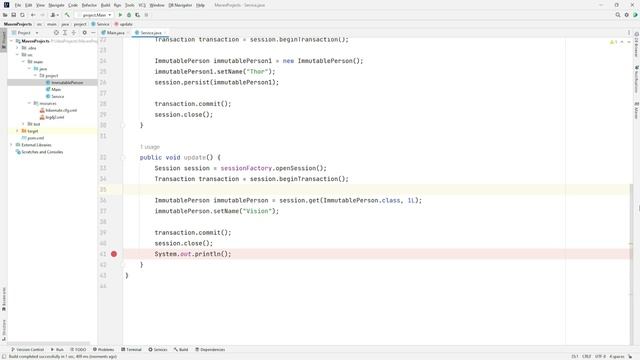Screen dimensions: 640x360
Task: Open the Notifications side tool window
Action: pos(636,80)
